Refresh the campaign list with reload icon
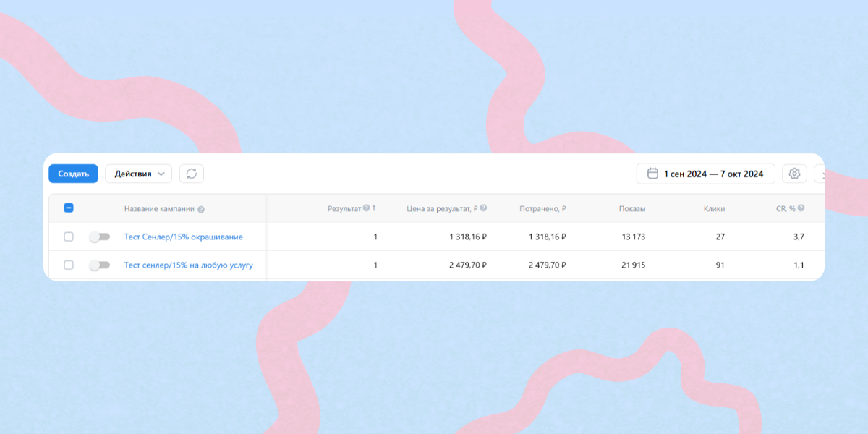This screenshot has width=868, height=434. (x=192, y=174)
